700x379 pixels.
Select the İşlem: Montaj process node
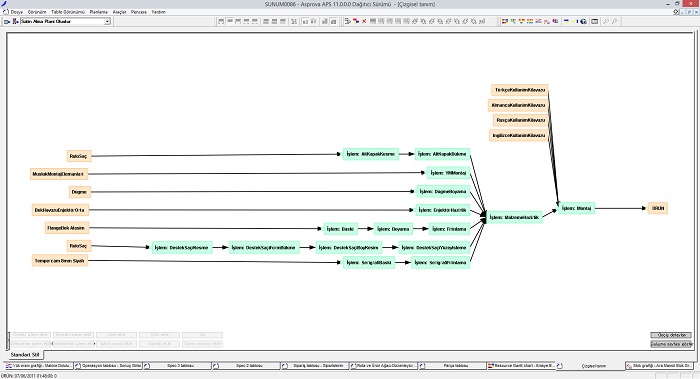point(576,208)
